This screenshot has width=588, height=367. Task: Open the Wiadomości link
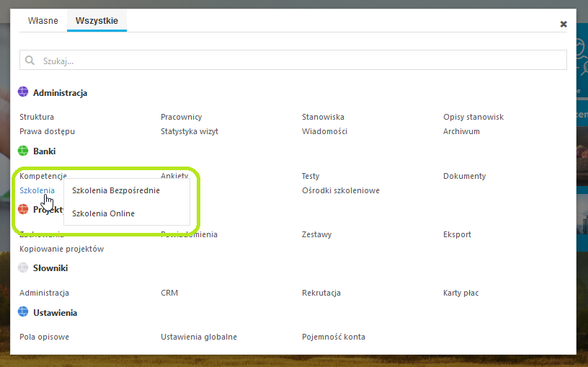(x=324, y=131)
